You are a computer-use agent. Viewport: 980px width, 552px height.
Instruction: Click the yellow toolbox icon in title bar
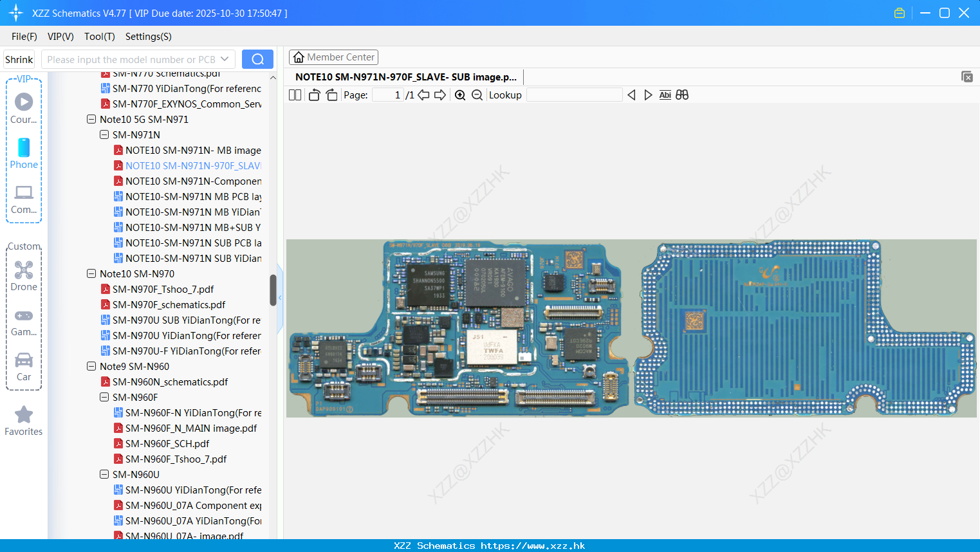coord(900,13)
